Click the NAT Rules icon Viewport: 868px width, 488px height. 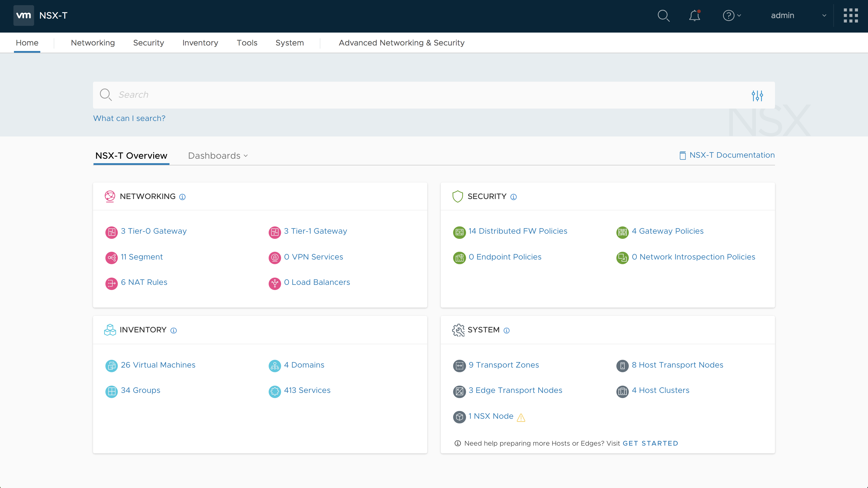(x=112, y=283)
